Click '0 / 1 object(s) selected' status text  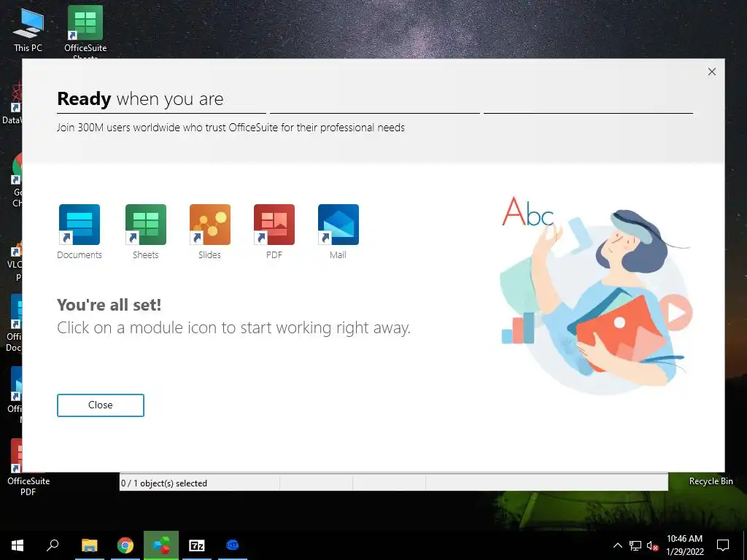[164, 483]
